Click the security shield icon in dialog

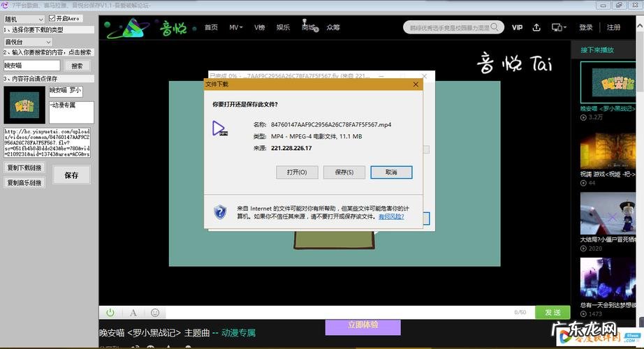click(220, 211)
